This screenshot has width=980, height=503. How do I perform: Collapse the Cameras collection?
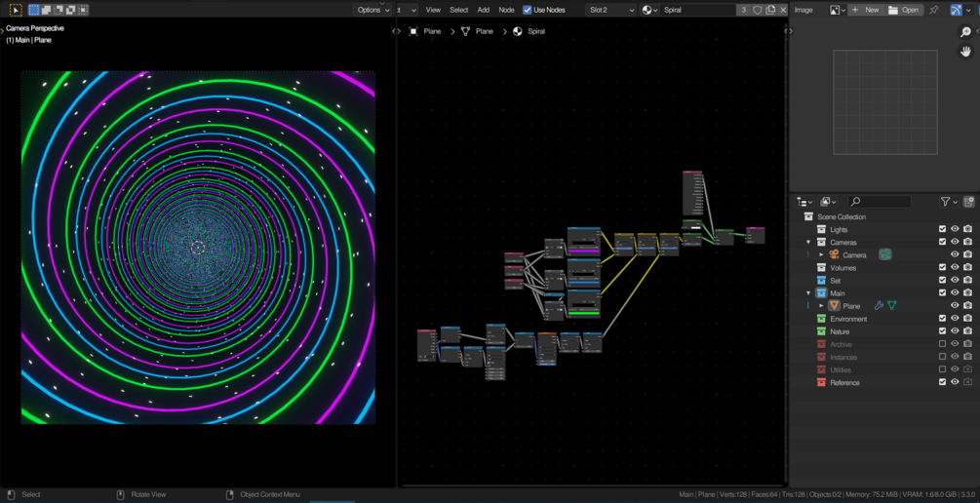(x=808, y=243)
